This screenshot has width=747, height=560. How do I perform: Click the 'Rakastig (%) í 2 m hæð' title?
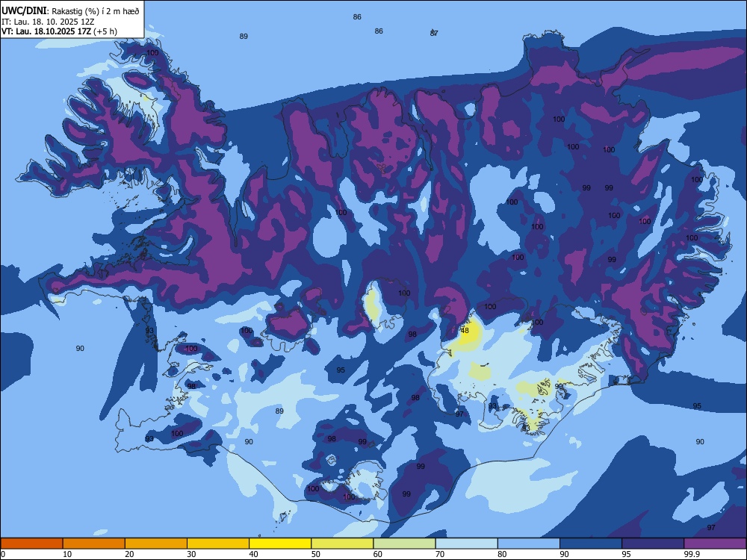pos(96,11)
